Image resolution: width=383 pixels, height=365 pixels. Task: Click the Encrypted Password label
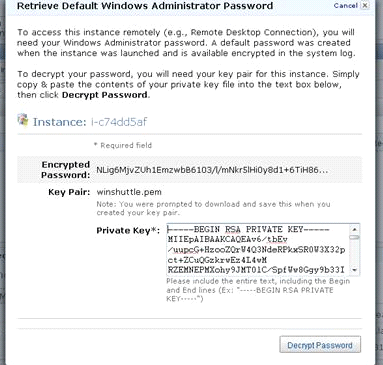66,170
